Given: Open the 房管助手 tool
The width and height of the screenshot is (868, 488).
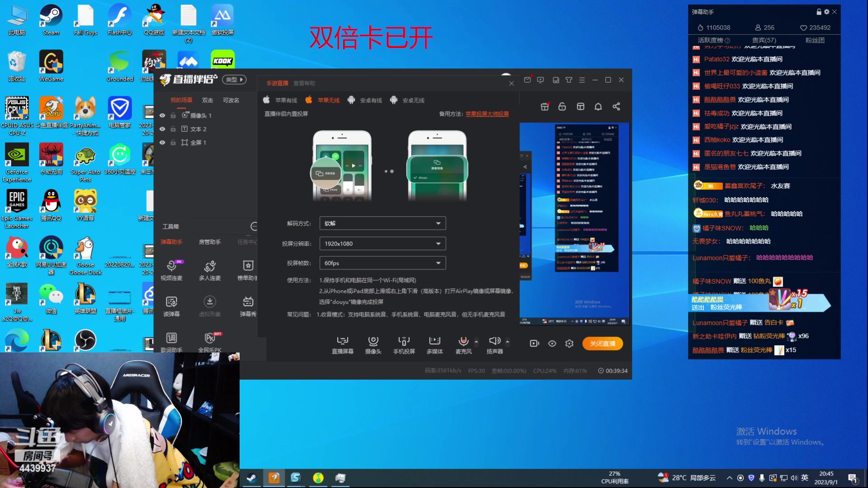Looking at the screenshot, I should point(210,242).
